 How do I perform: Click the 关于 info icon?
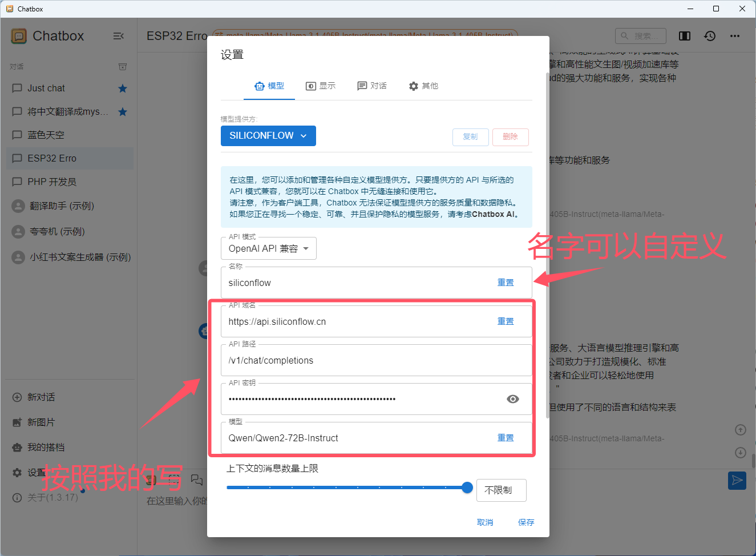click(17, 498)
